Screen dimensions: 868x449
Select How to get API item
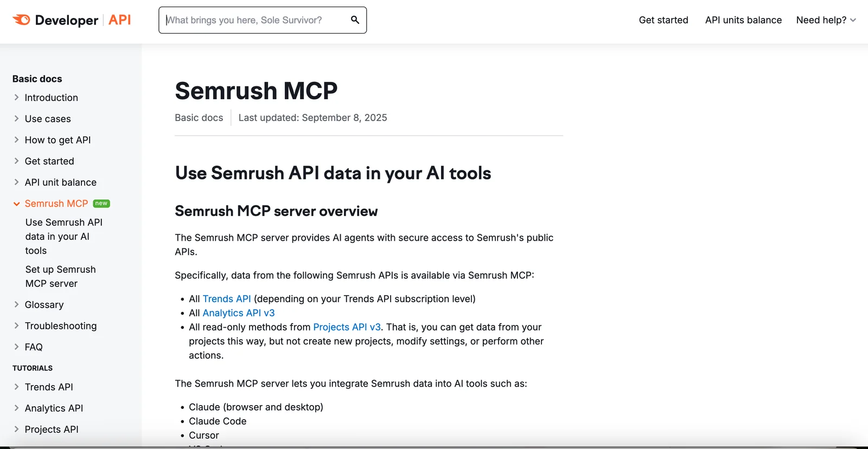[x=58, y=140]
